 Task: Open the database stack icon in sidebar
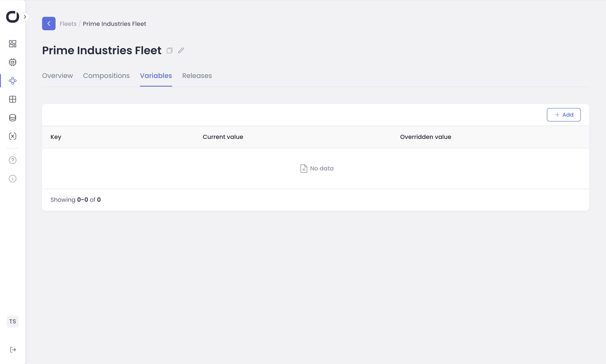13,118
